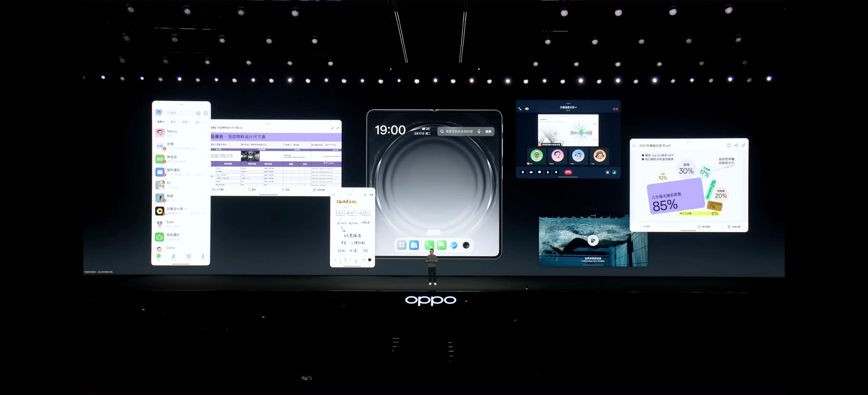The height and width of the screenshot is (395, 868).
Task: Mute microphone in the meeting toolbar
Action: point(522,172)
